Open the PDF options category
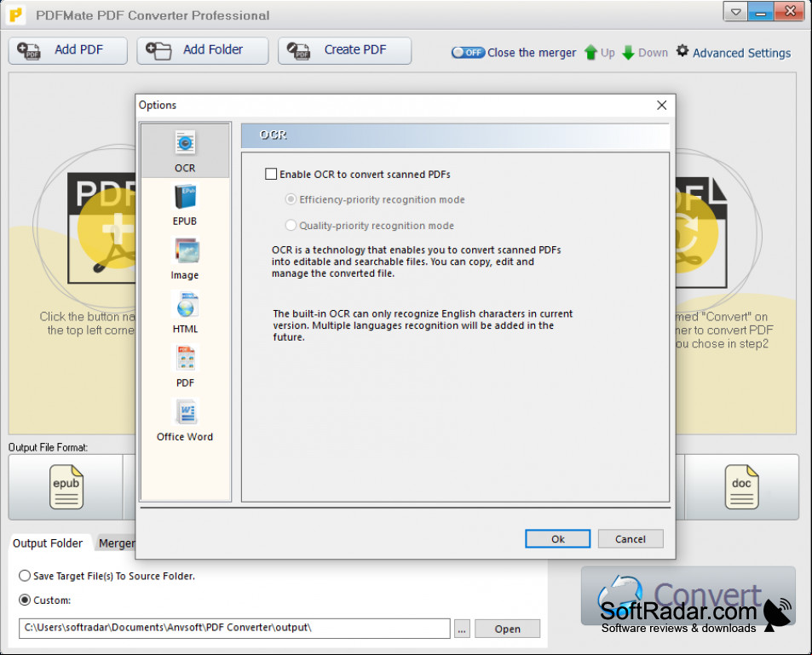This screenshot has width=812, height=655. pyautogui.click(x=185, y=367)
